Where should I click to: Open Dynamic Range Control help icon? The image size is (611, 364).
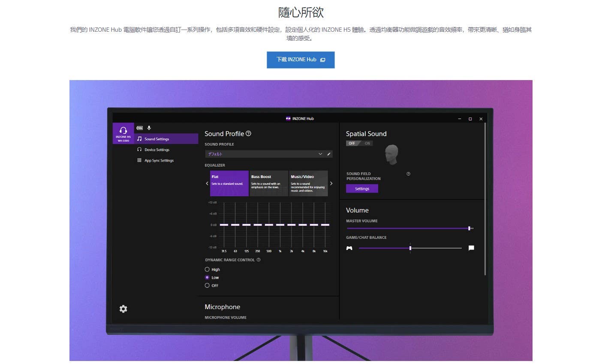tap(259, 260)
